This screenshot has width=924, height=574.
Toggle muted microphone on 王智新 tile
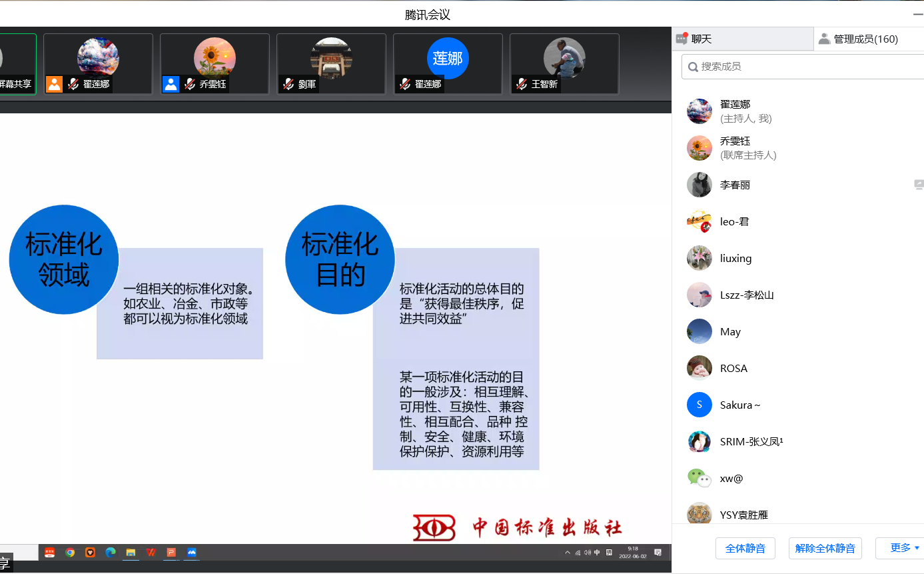(x=522, y=84)
